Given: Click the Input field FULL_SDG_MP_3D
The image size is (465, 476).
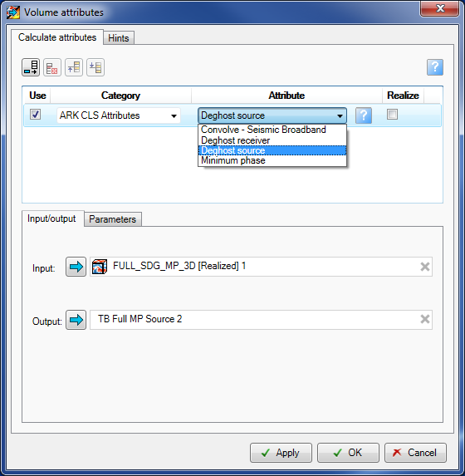Looking at the screenshot, I should (x=261, y=267).
